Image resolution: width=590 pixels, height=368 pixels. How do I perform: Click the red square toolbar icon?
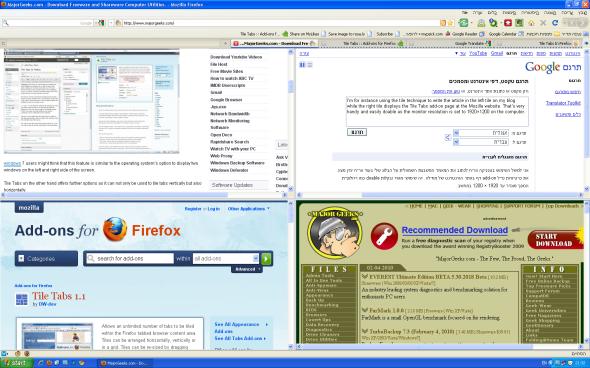click(x=508, y=23)
